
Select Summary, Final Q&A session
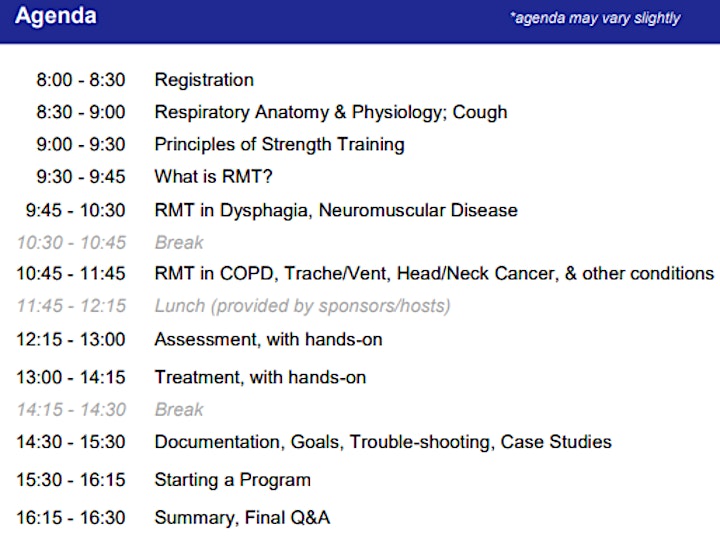pos(242,518)
